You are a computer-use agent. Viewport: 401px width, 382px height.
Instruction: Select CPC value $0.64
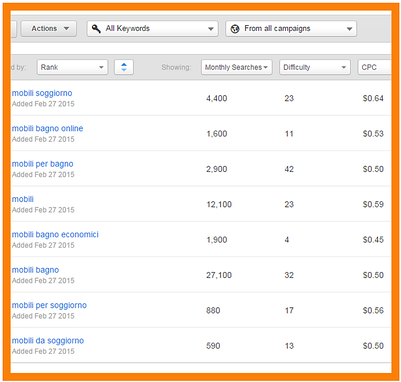[373, 98]
